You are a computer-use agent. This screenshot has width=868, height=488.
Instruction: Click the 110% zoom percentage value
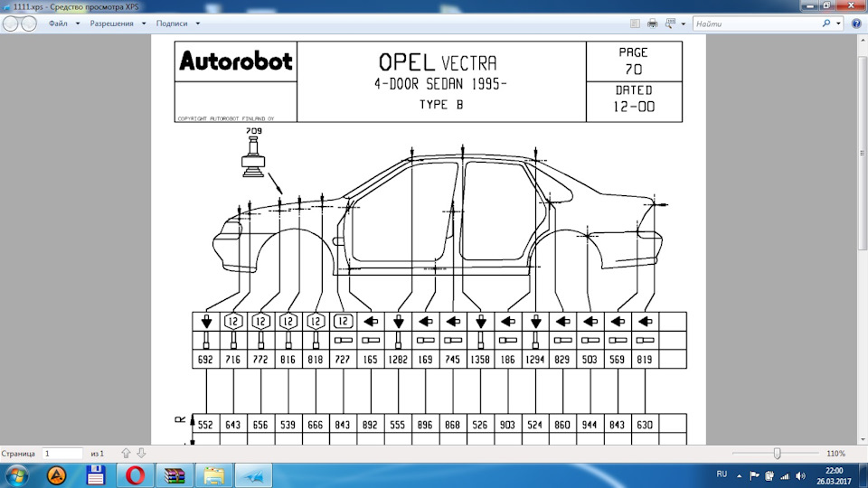click(x=835, y=453)
